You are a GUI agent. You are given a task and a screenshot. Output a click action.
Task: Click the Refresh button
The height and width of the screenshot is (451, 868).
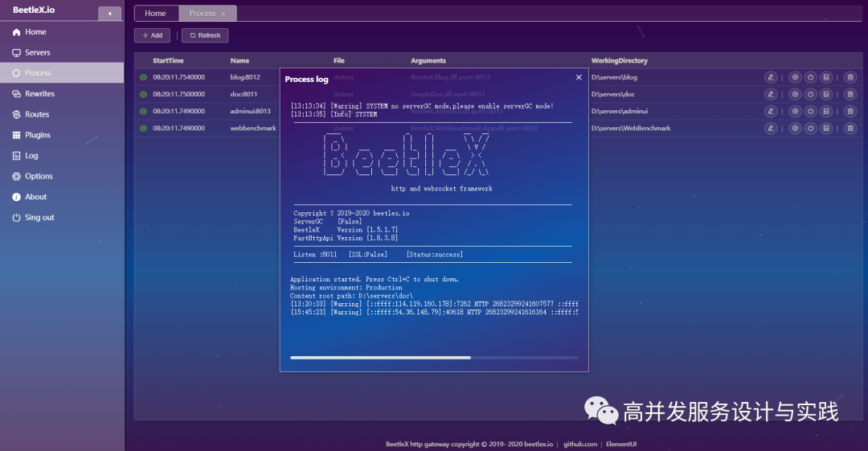[205, 35]
